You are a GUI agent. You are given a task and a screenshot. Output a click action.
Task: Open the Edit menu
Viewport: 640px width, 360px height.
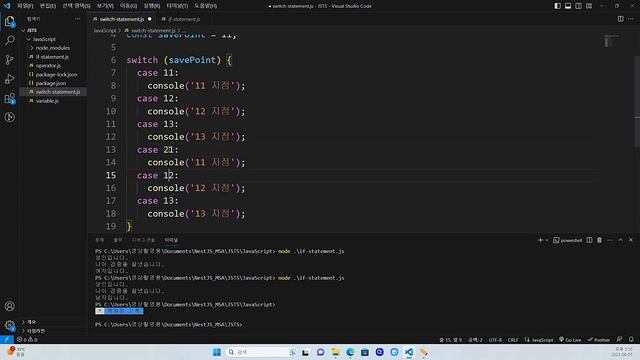(48, 6)
